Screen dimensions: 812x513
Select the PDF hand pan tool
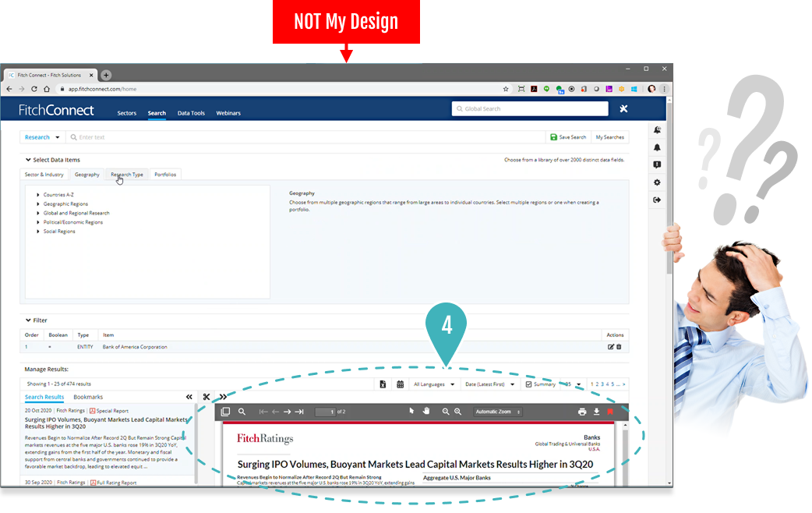pyautogui.click(x=426, y=411)
